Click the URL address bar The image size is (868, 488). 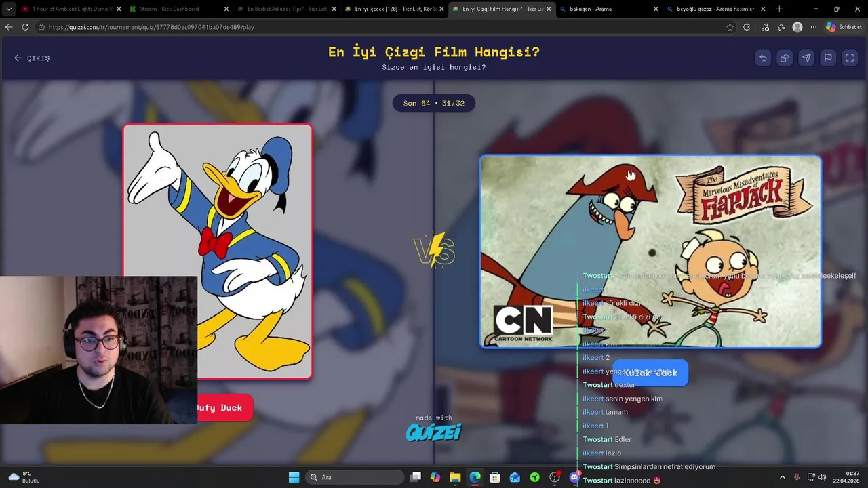point(380,27)
